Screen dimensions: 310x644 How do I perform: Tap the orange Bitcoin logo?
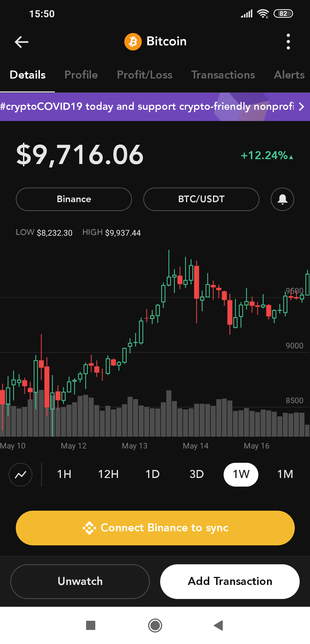click(133, 42)
